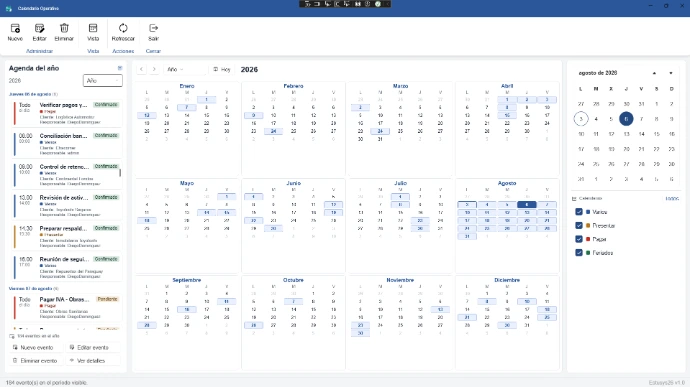The height and width of the screenshot is (387, 690).
Task: Select highlighted day 30 in Diciembre grid
Action: click(507, 325)
